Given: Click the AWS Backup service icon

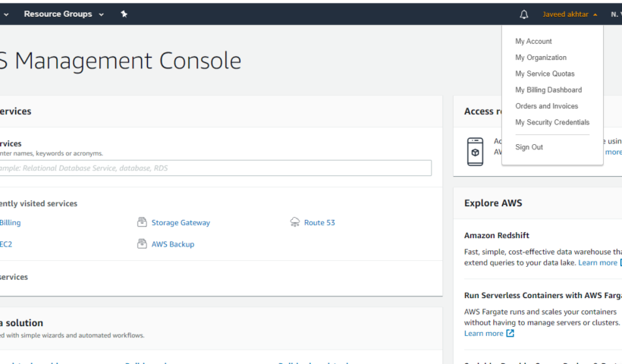Looking at the screenshot, I should click(x=142, y=243).
